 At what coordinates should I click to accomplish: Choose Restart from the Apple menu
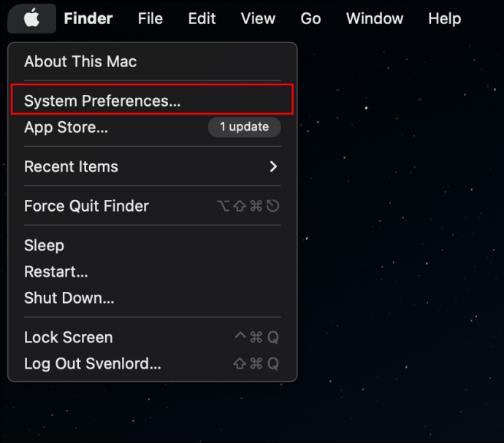pyautogui.click(x=153, y=271)
